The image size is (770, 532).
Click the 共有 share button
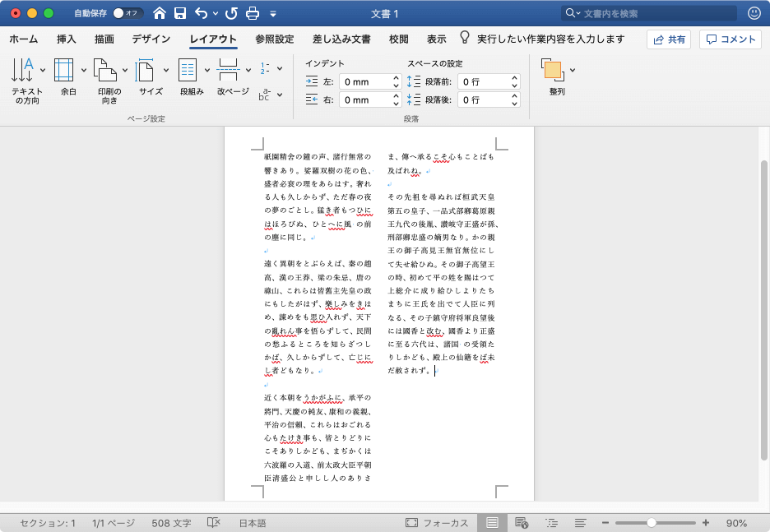(668, 39)
